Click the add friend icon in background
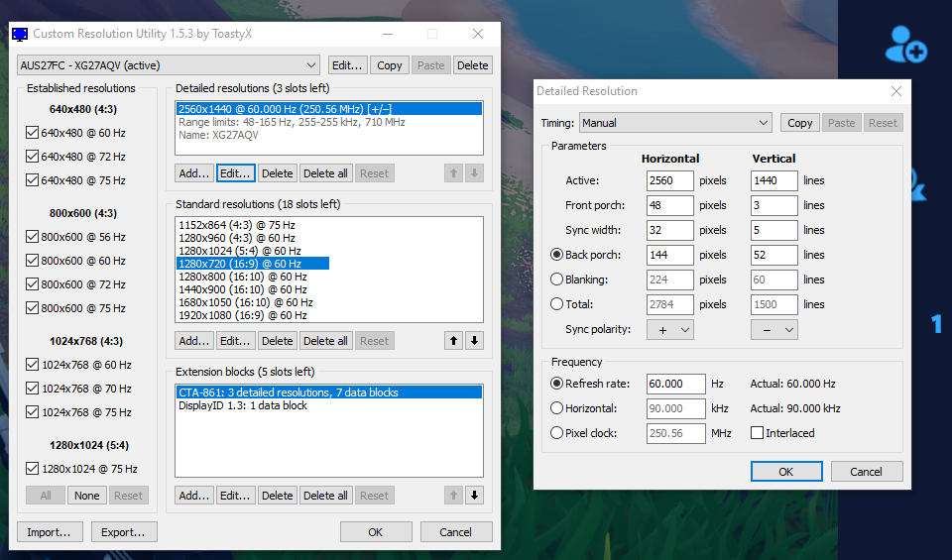The image size is (952, 560). point(905,45)
